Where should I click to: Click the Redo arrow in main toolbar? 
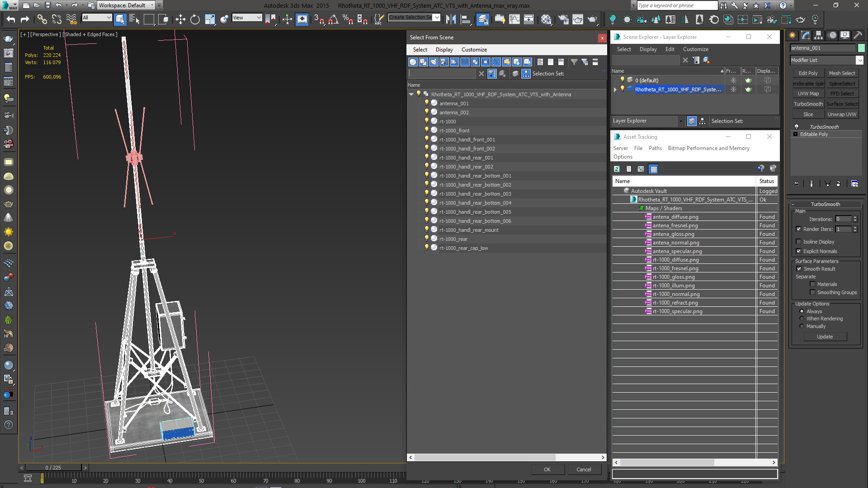coord(25,19)
